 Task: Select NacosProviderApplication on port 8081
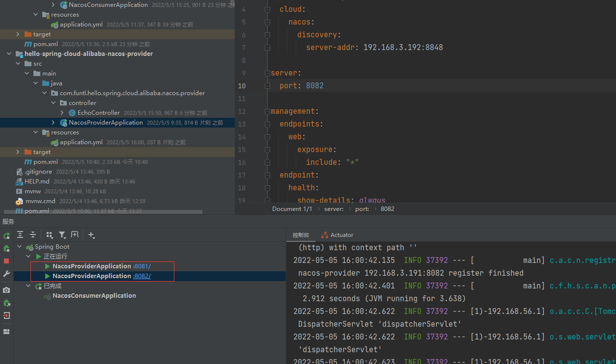coord(92,266)
